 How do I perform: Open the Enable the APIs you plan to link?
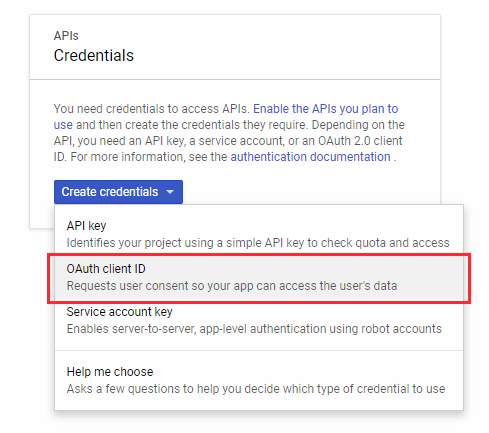tap(326, 109)
